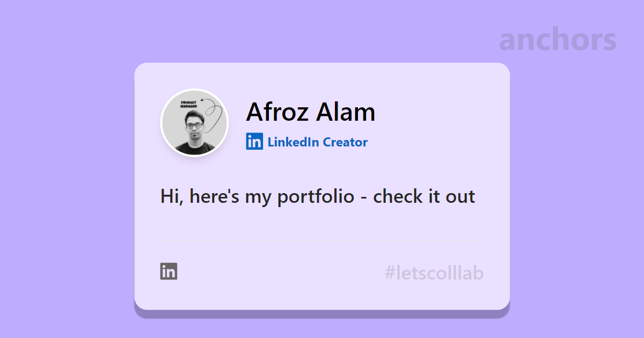
Task: Click the word Creator in blue label
Action: tap(345, 142)
